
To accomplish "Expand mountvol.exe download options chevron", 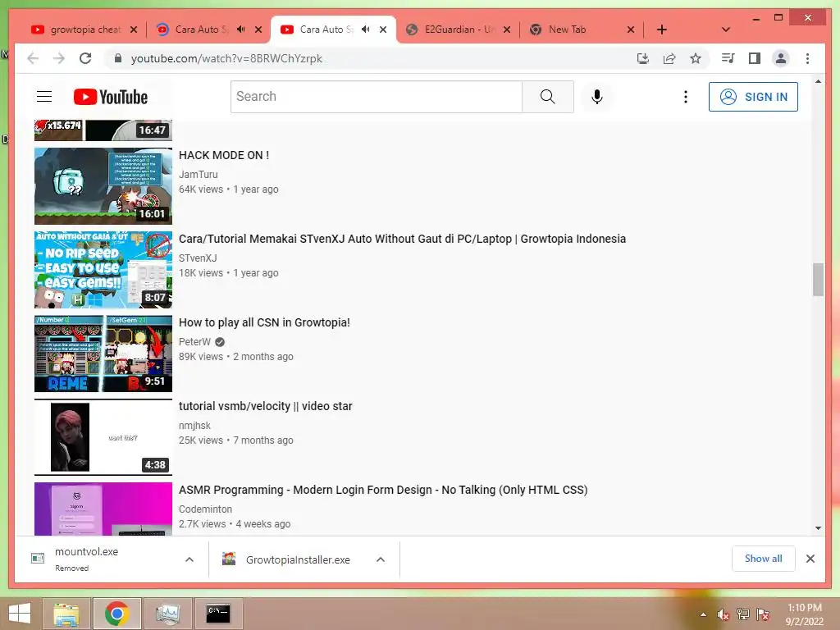I will click(189, 559).
